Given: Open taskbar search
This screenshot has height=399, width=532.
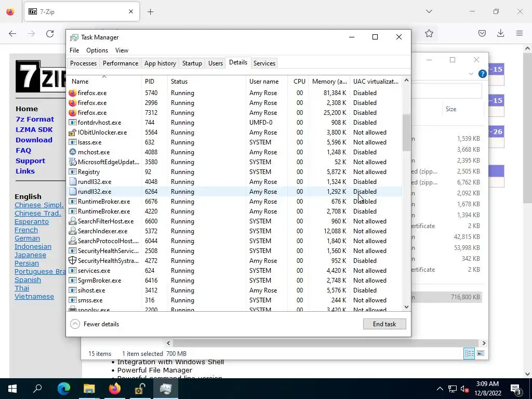Looking at the screenshot, I should [x=37, y=389].
